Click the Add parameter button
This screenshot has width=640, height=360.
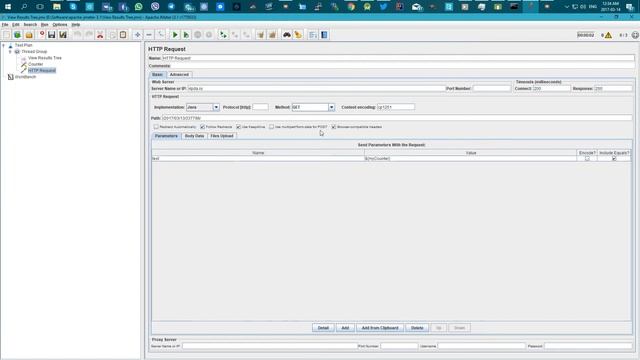click(x=345, y=328)
